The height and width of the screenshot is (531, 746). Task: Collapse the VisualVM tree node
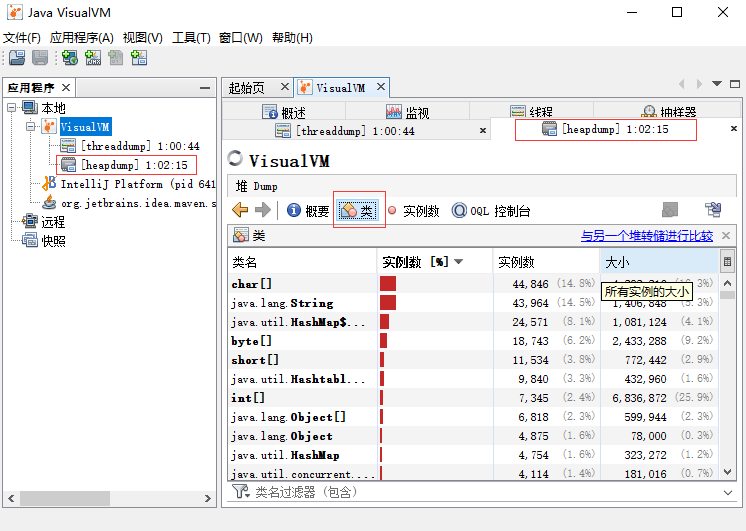[x=31, y=127]
